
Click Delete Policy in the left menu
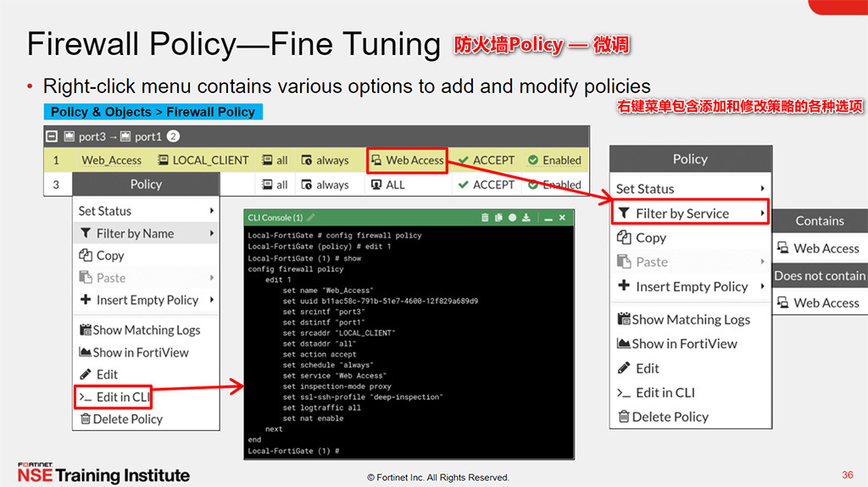pos(146,419)
